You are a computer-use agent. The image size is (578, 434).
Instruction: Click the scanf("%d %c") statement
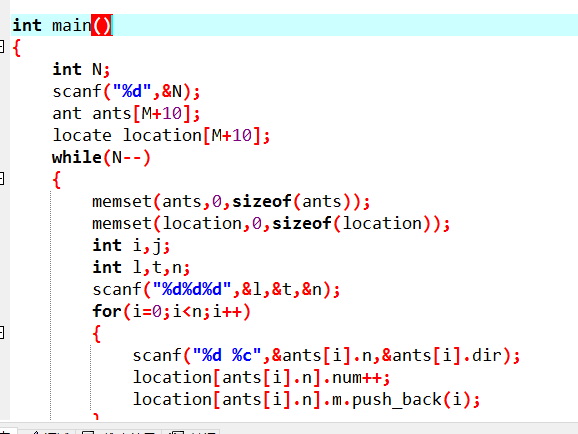(x=326, y=356)
